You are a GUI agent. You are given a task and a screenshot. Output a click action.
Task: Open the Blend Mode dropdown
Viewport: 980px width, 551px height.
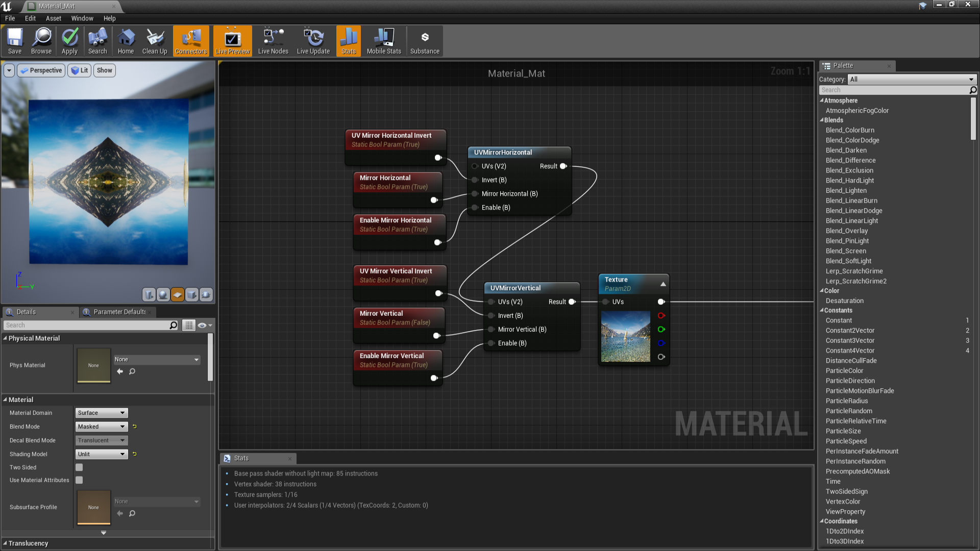[x=101, y=427]
